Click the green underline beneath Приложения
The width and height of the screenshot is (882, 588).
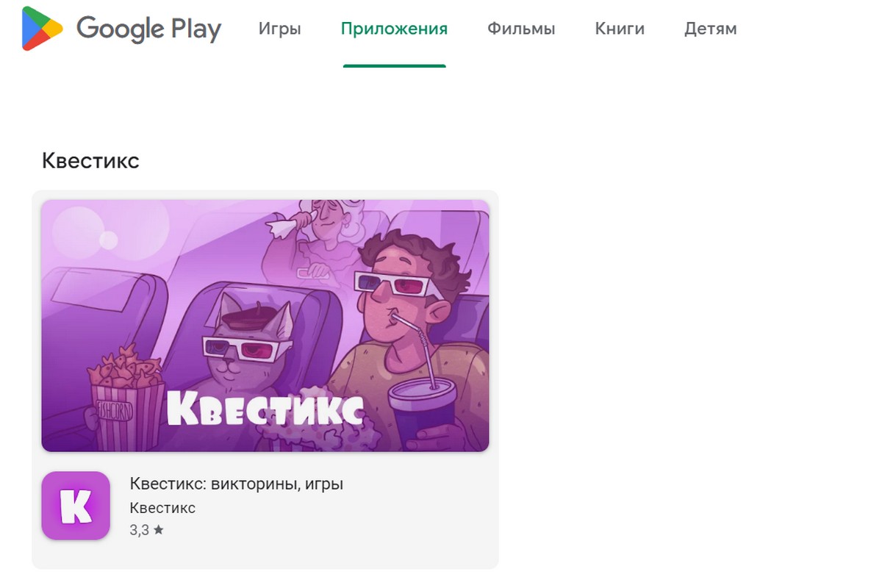395,66
